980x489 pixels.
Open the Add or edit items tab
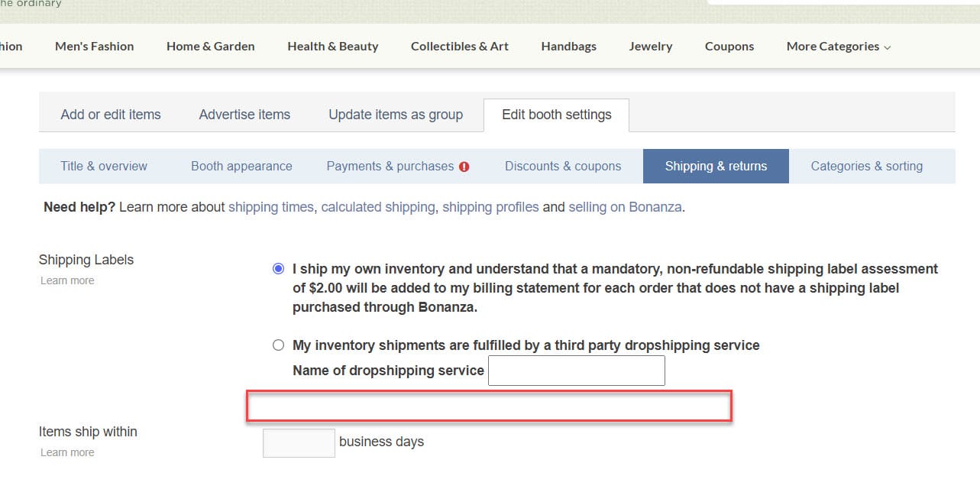coord(111,115)
